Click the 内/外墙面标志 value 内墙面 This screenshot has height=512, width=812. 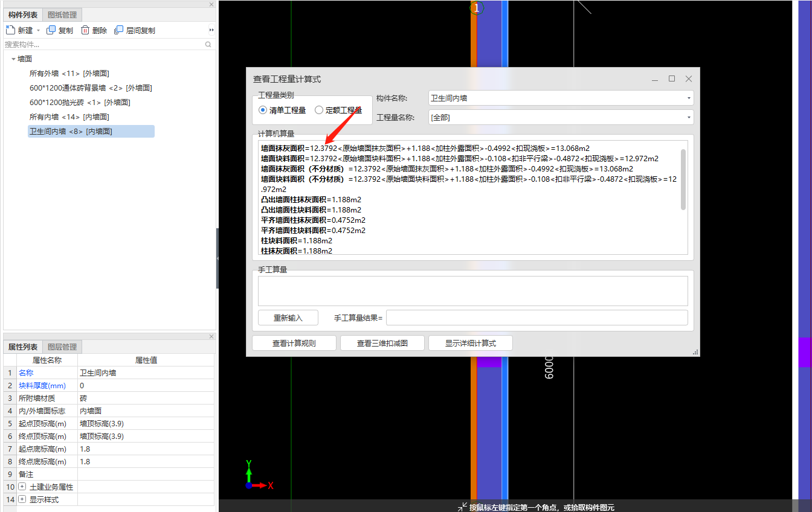[146, 411]
